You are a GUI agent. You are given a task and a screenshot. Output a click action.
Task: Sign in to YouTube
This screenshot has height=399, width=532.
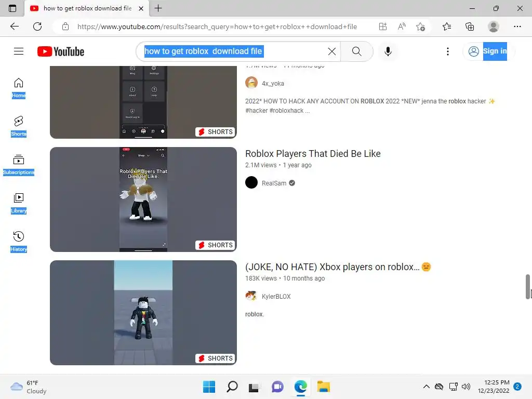[488, 51]
